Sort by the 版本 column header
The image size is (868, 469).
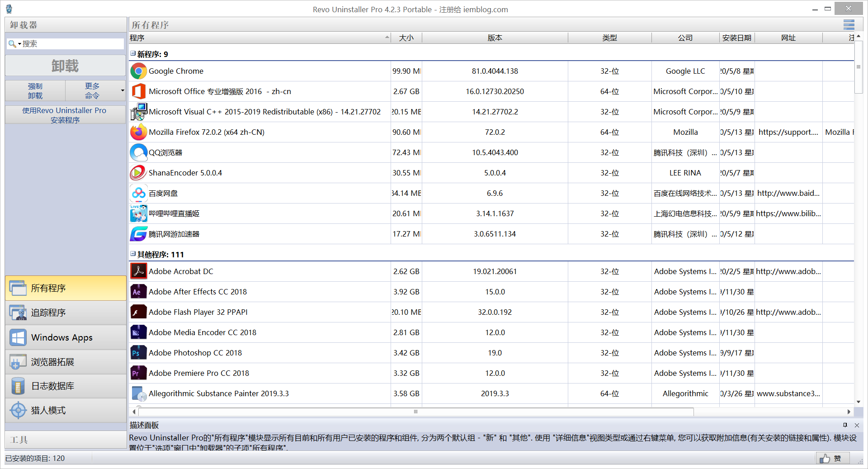click(495, 38)
